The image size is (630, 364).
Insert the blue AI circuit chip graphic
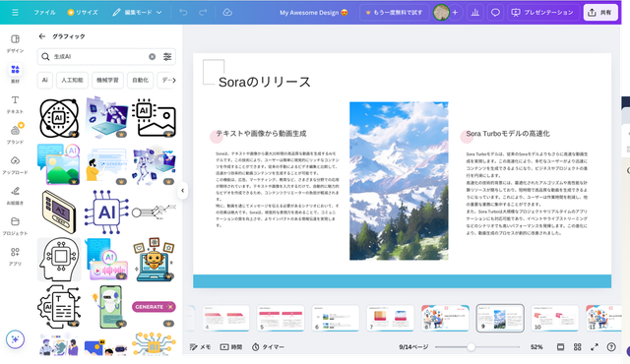pyautogui.click(x=106, y=212)
